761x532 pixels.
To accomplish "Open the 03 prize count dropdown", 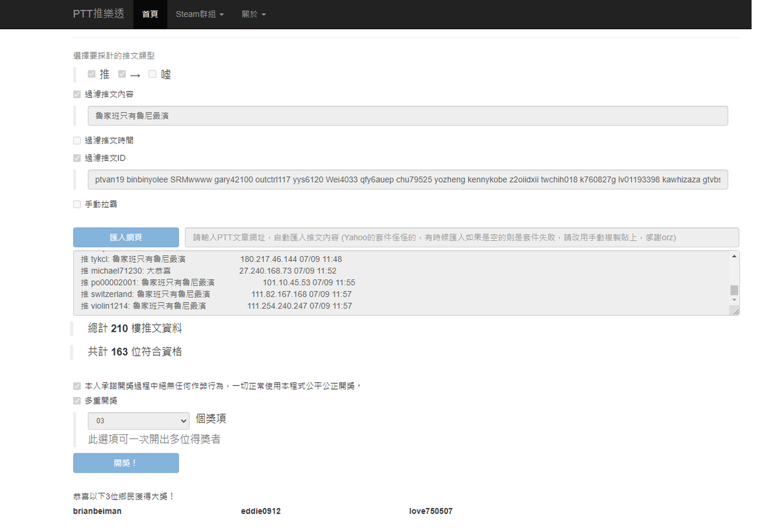I will [138, 420].
